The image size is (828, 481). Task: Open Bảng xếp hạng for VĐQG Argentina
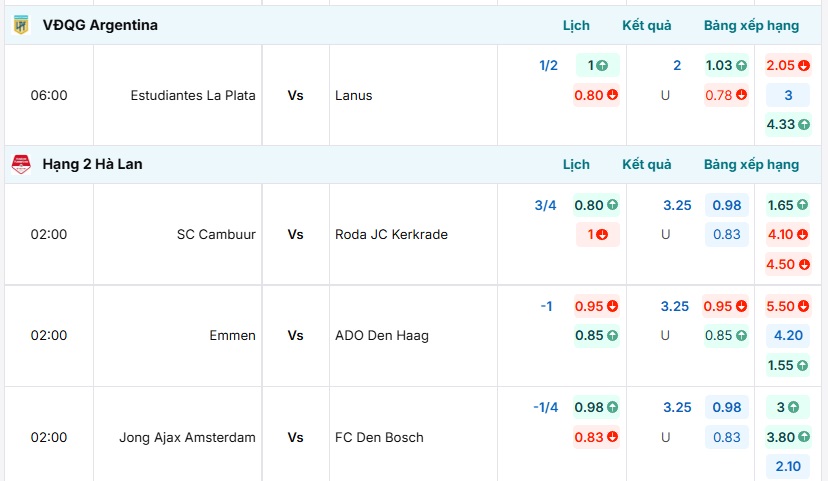tap(751, 25)
